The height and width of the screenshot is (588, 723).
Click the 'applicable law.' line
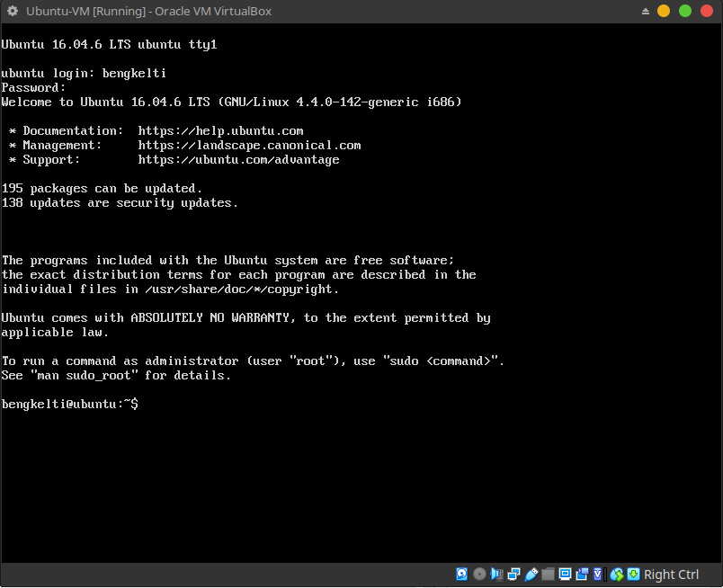[55, 333]
